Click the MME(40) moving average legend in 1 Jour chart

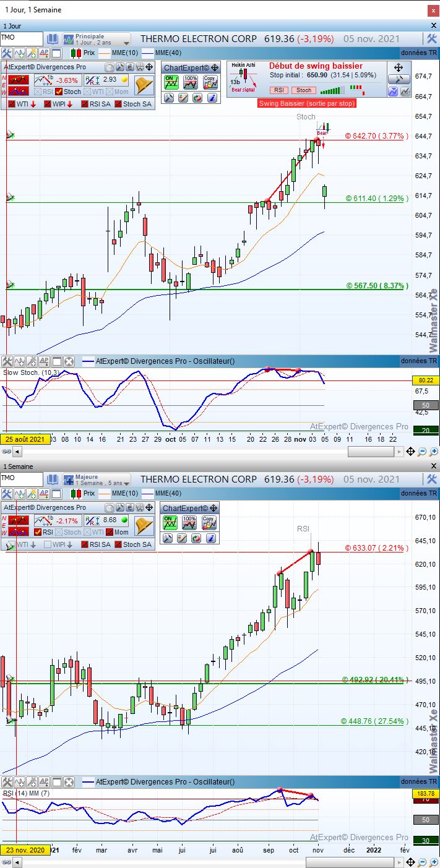tap(160, 53)
